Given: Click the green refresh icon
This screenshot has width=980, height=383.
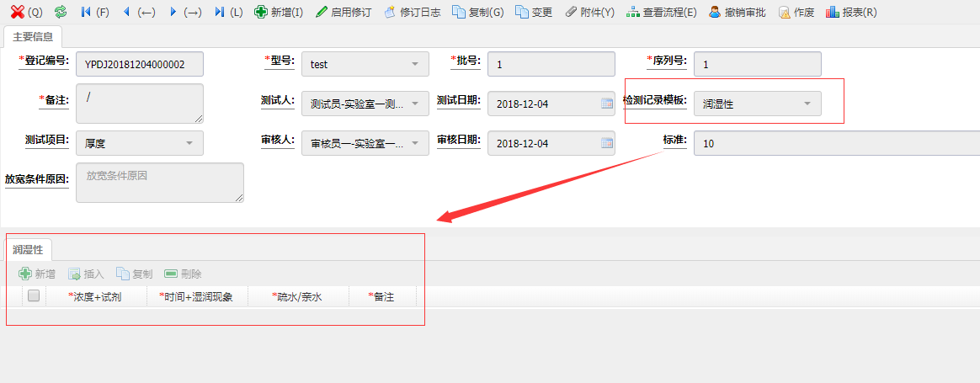Looking at the screenshot, I should 61,12.
